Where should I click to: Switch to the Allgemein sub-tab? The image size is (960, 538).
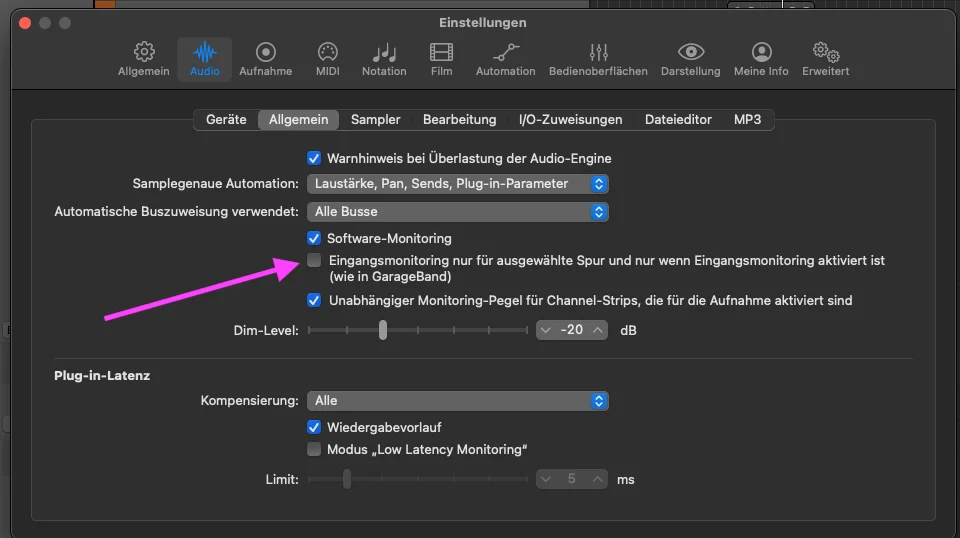tap(298, 119)
